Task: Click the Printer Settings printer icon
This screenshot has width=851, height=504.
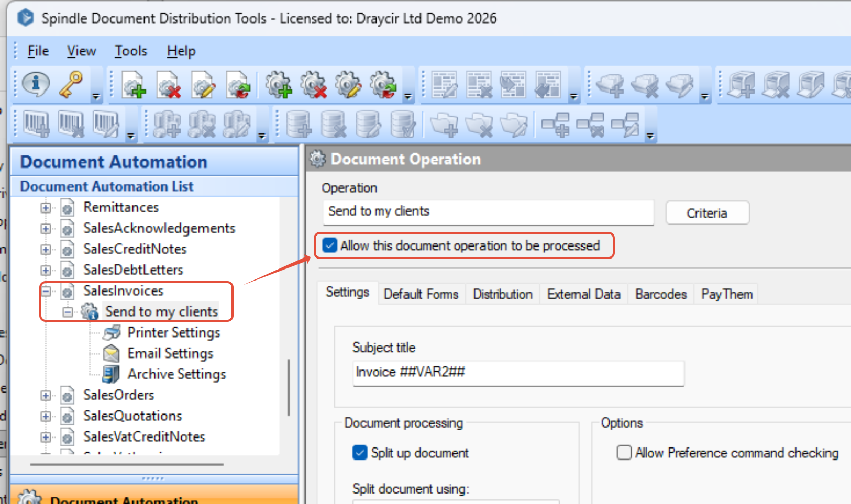Action: [x=112, y=332]
